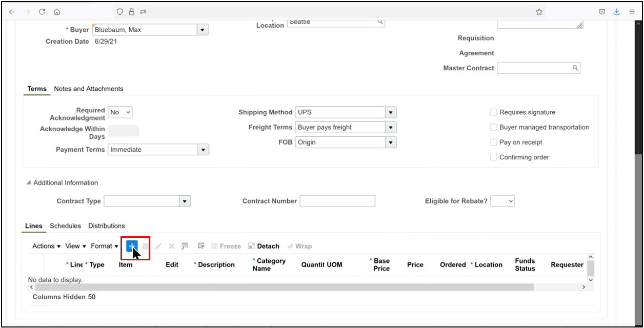Click the Query By Example toolbar icon

pos(201,245)
